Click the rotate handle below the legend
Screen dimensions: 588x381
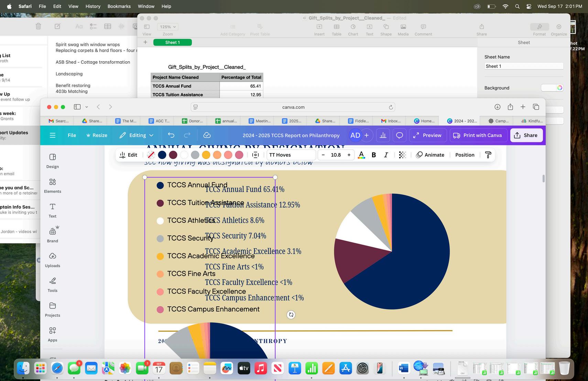[x=291, y=315]
